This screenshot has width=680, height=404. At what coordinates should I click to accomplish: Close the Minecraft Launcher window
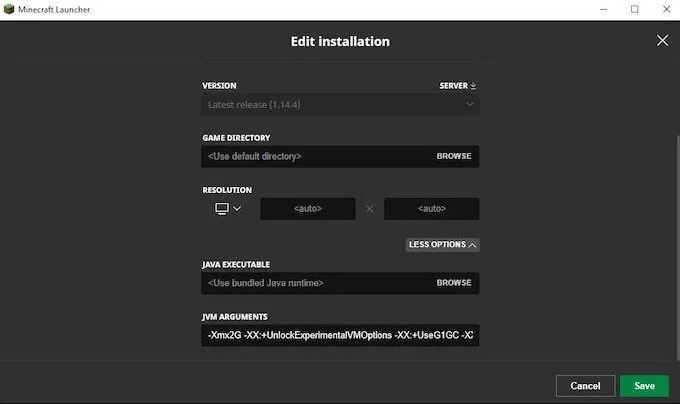coord(664,9)
